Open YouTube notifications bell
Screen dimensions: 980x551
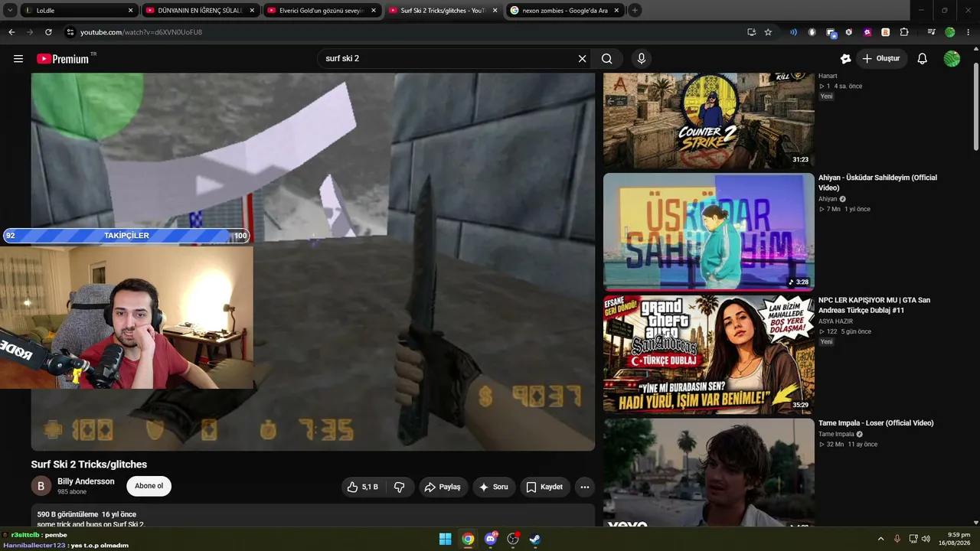click(x=923, y=59)
